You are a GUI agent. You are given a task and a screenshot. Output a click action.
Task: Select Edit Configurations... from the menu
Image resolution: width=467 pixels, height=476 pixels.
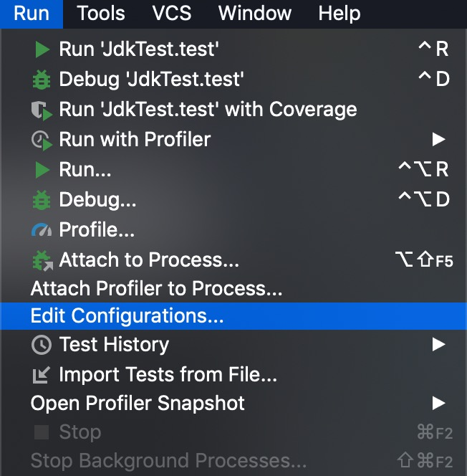(x=127, y=316)
